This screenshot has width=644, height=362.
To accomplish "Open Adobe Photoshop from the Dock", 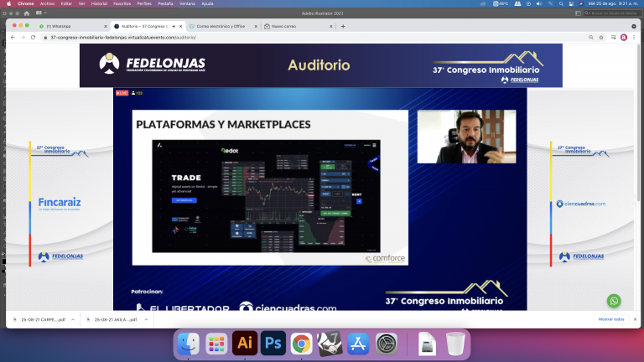I will coord(273,343).
